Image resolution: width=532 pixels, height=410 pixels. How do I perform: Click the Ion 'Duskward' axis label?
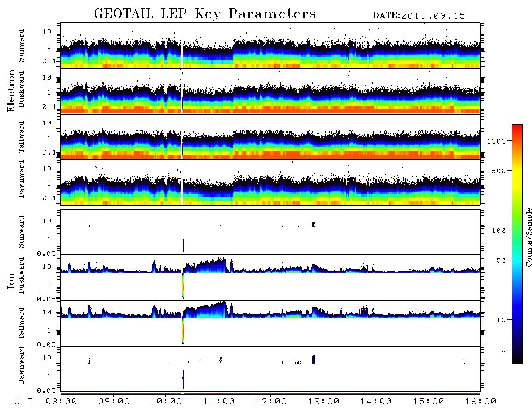coord(21,275)
